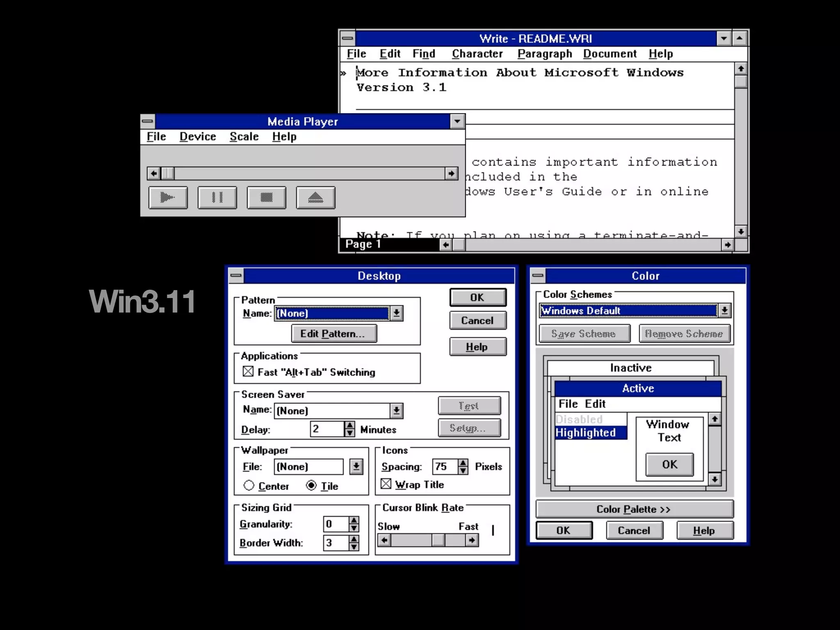840x630 pixels.
Task: Select the Tile wallpaper radio button
Action: 311,486
